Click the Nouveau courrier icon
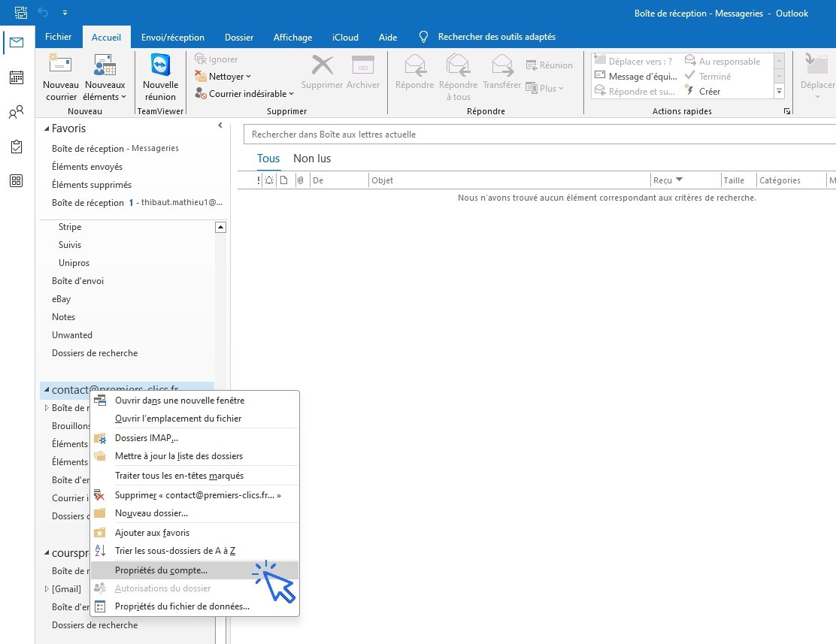 click(60, 64)
